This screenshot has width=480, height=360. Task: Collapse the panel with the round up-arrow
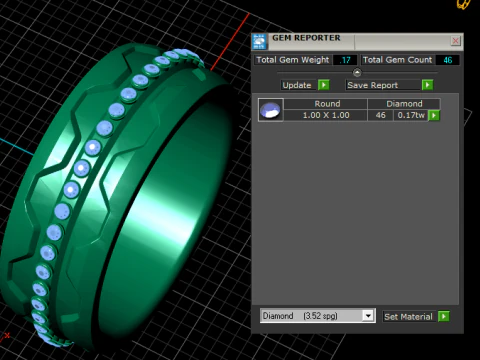pyautogui.click(x=357, y=72)
